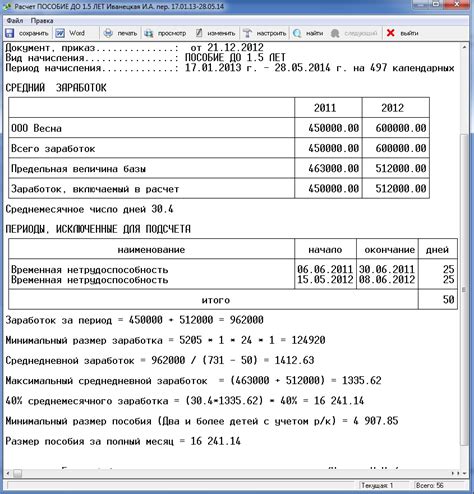
Task: Click the 30.06.2011 end date
Action: pos(387,269)
